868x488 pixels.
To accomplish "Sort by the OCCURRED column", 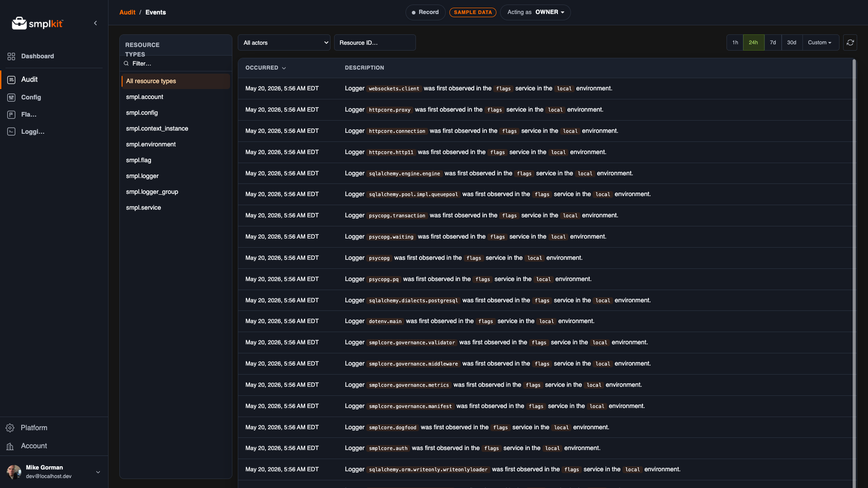I will click(266, 68).
